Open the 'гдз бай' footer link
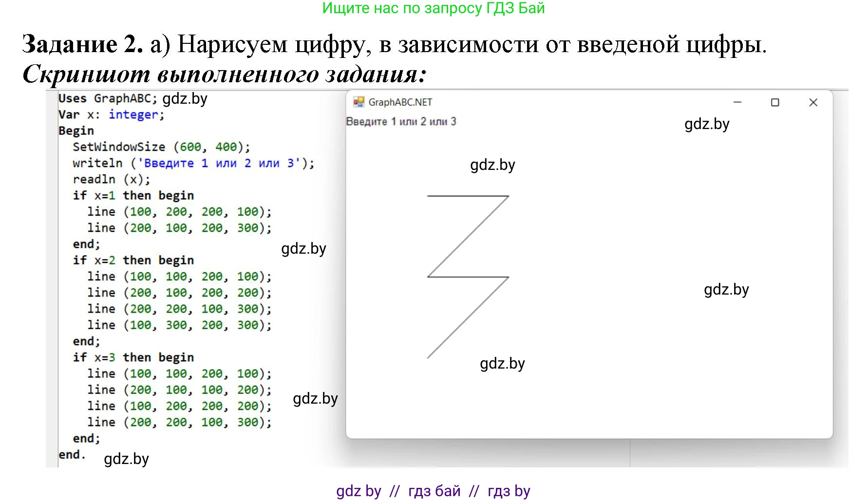The image size is (868, 501). point(434,491)
